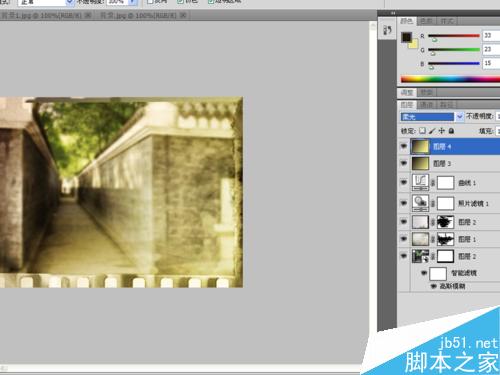500x375 pixels.
Task: Open the collapsed history panel icon
Action: (387, 30)
